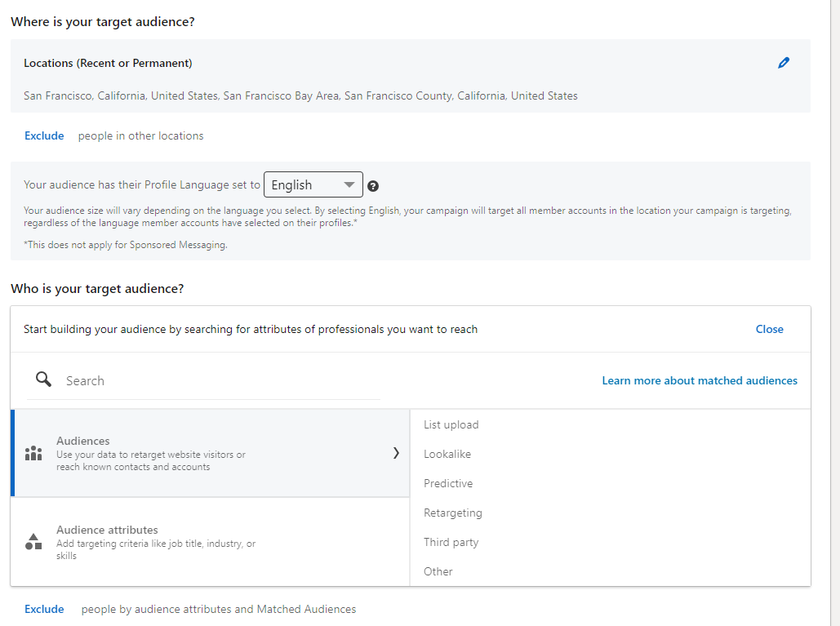Click the magnifying glass search icon
840x626 pixels.
(x=43, y=380)
